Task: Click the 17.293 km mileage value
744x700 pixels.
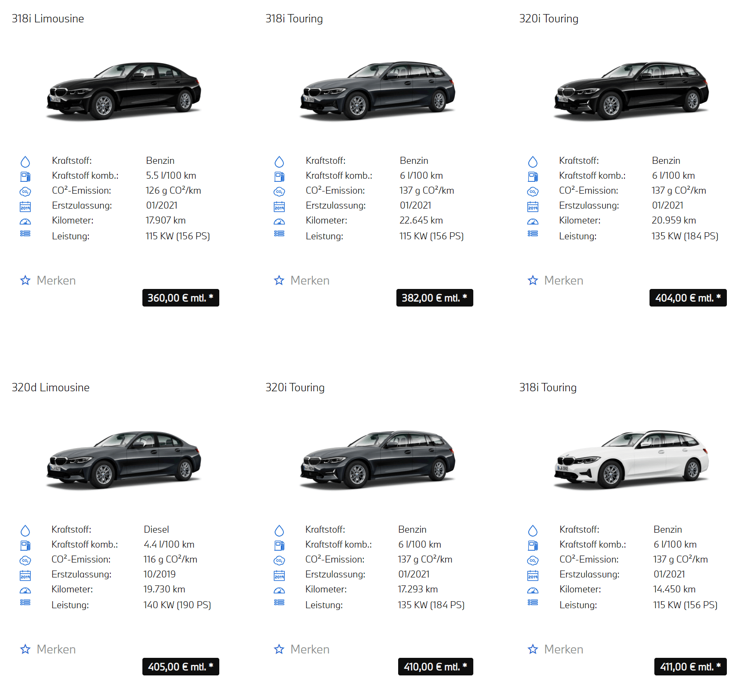Action: coord(418,589)
